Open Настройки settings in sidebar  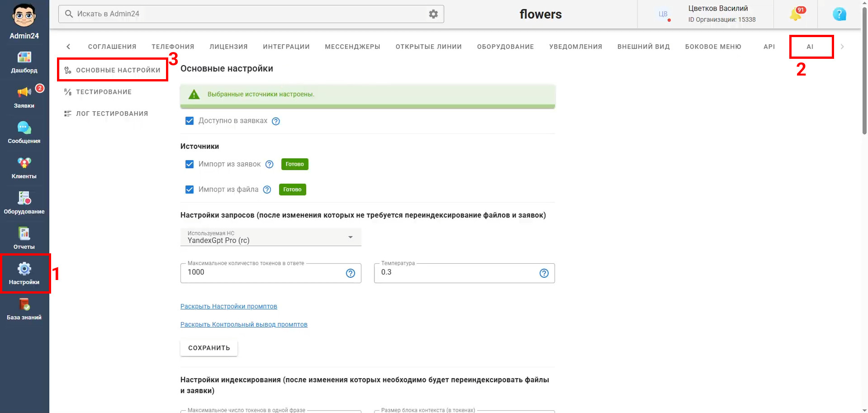24,274
